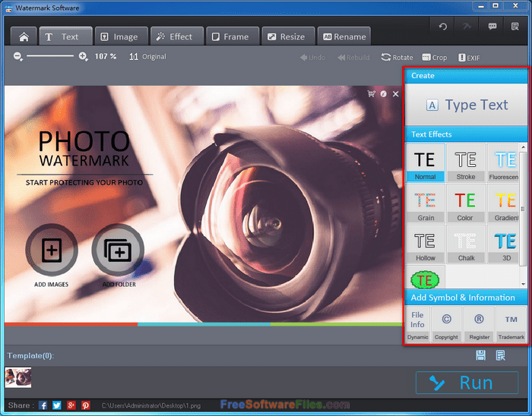The width and height of the screenshot is (532, 416).
Task: Share on Twitter
Action: click(x=57, y=405)
